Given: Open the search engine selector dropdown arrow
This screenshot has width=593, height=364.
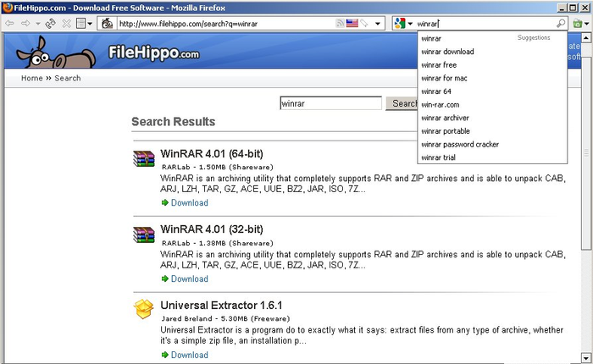Looking at the screenshot, I should (410, 24).
